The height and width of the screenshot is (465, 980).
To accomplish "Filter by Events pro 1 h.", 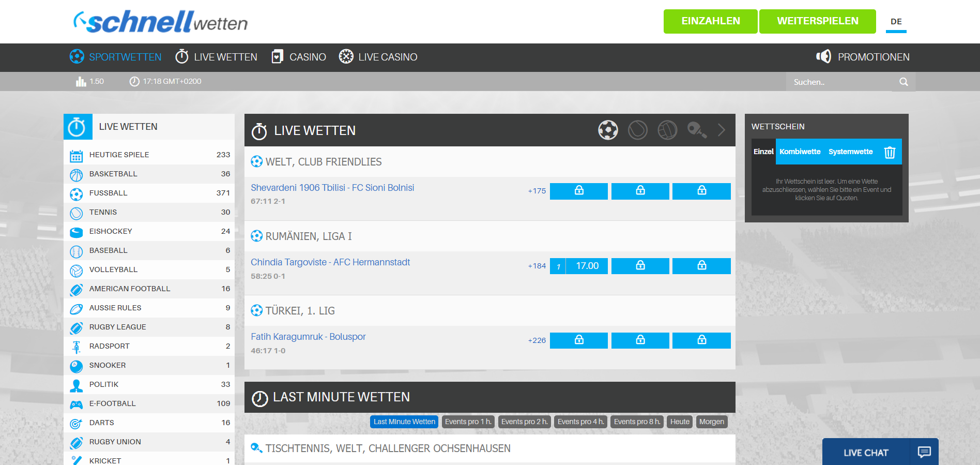I will coord(468,422).
